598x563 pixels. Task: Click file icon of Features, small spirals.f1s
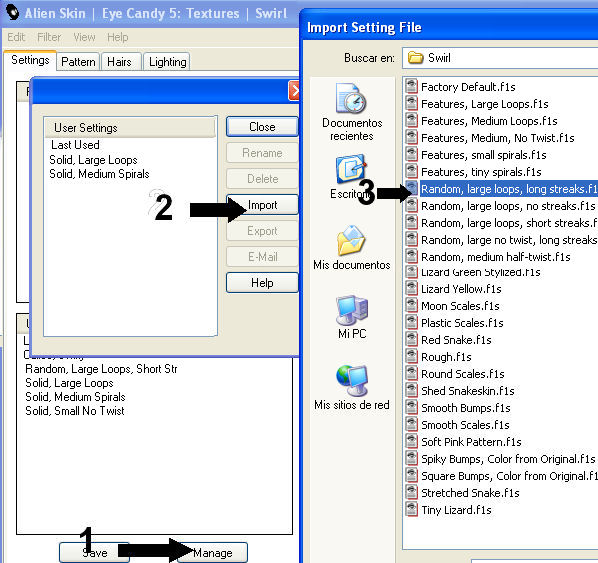click(411, 154)
